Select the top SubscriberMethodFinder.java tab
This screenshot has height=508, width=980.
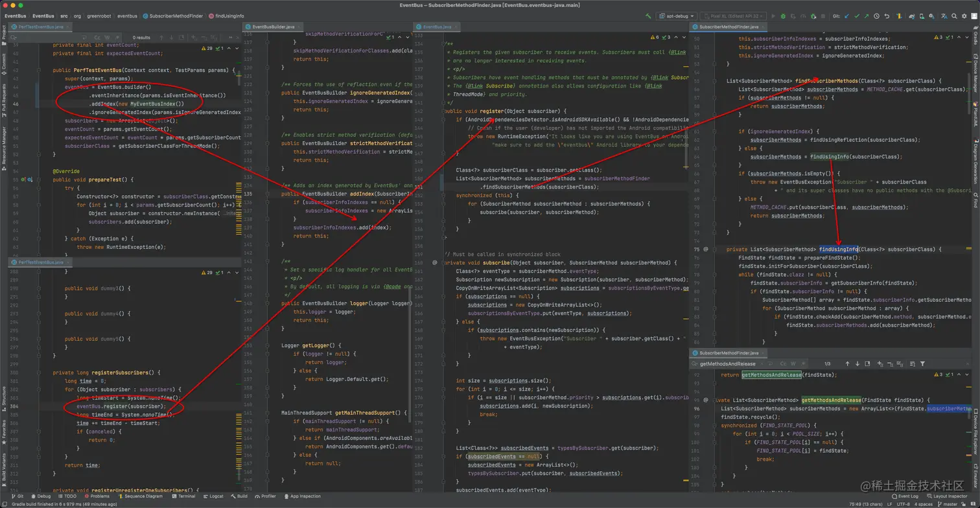coord(729,27)
